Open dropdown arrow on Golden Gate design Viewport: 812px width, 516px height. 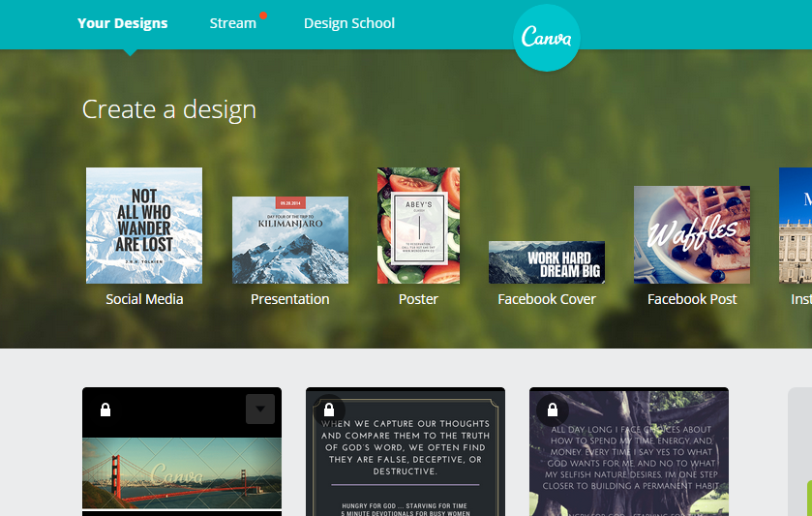point(260,410)
